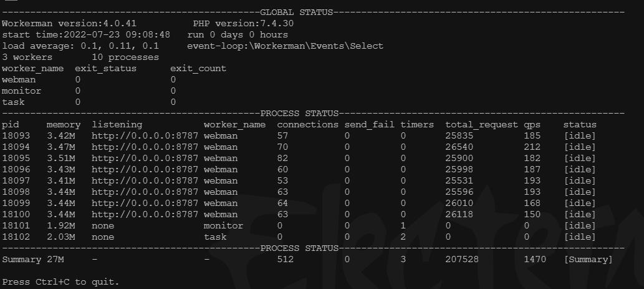The image size is (644, 289).
Task: Click listening address for pid 18095
Action: [x=145, y=159]
